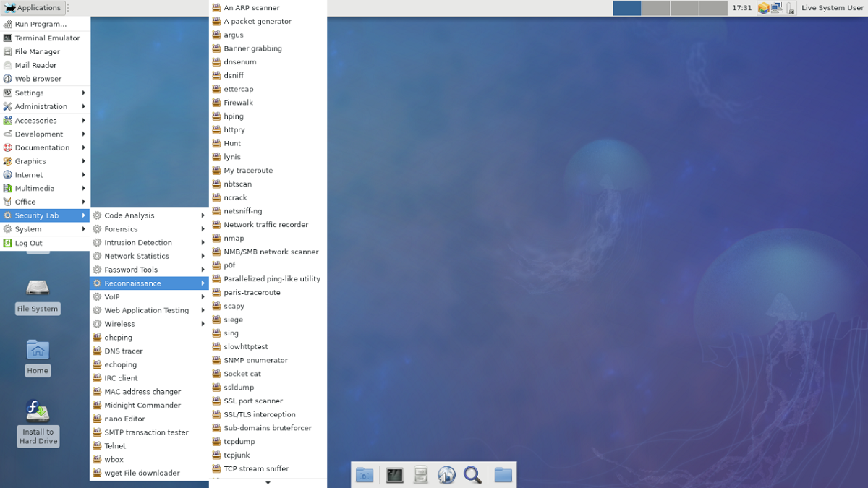Click the magnifier search icon in dock

click(472, 475)
